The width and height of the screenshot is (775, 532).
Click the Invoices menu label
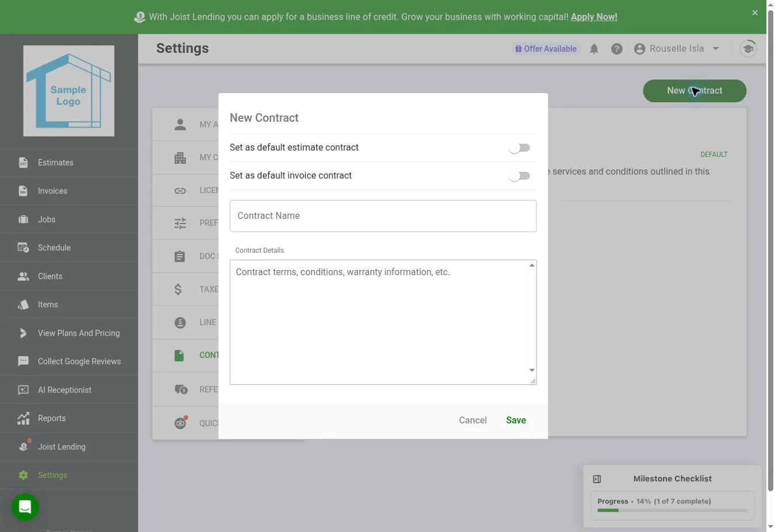coord(52,191)
